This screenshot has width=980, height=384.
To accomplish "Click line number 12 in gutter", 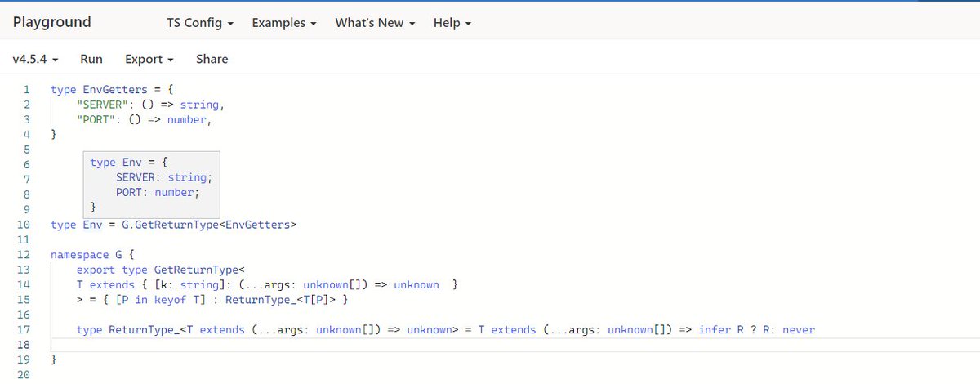I will click(x=24, y=255).
